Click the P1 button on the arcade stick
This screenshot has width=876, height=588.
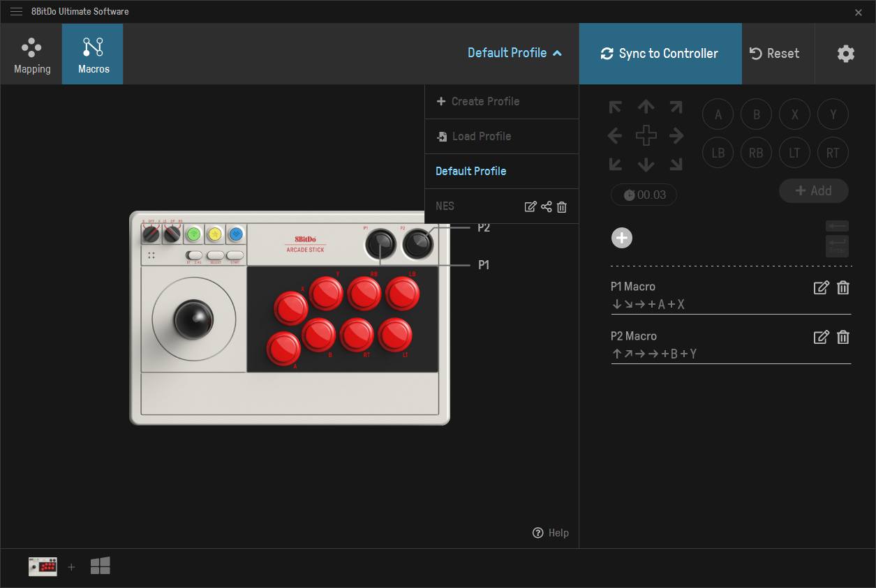[x=380, y=244]
